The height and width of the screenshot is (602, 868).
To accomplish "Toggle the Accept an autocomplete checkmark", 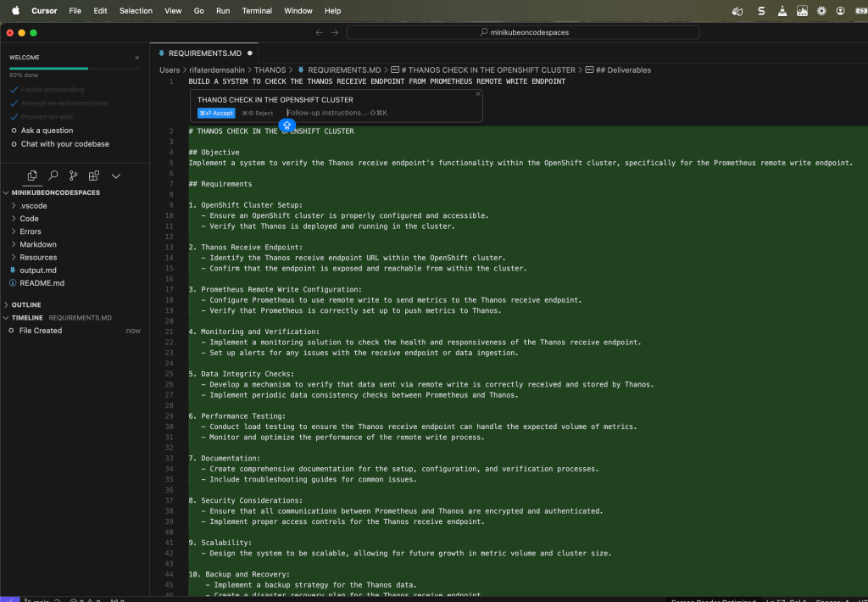I will click(14, 103).
